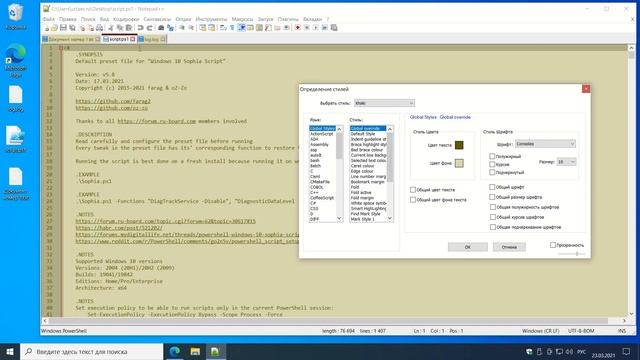Check the Общий шрифт checkbox
This screenshot has width=640, height=360.
(492, 187)
